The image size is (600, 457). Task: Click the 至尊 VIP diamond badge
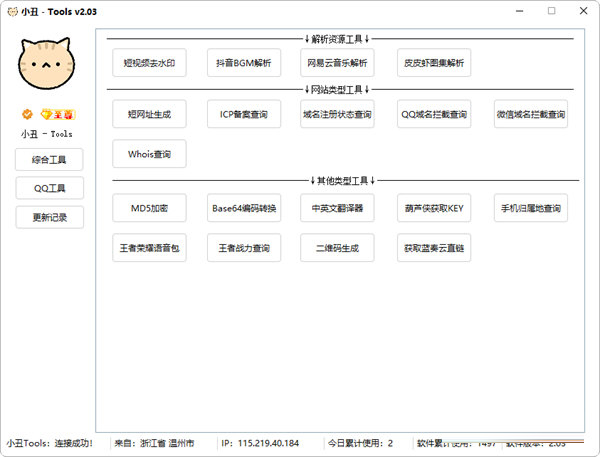pyautogui.click(x=58, y=114)
